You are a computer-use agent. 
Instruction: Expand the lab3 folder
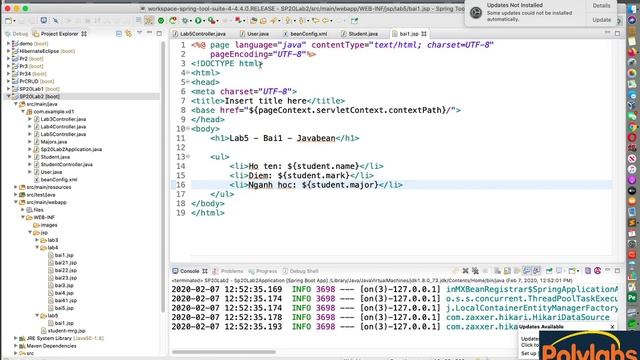(x=37, y=240)
